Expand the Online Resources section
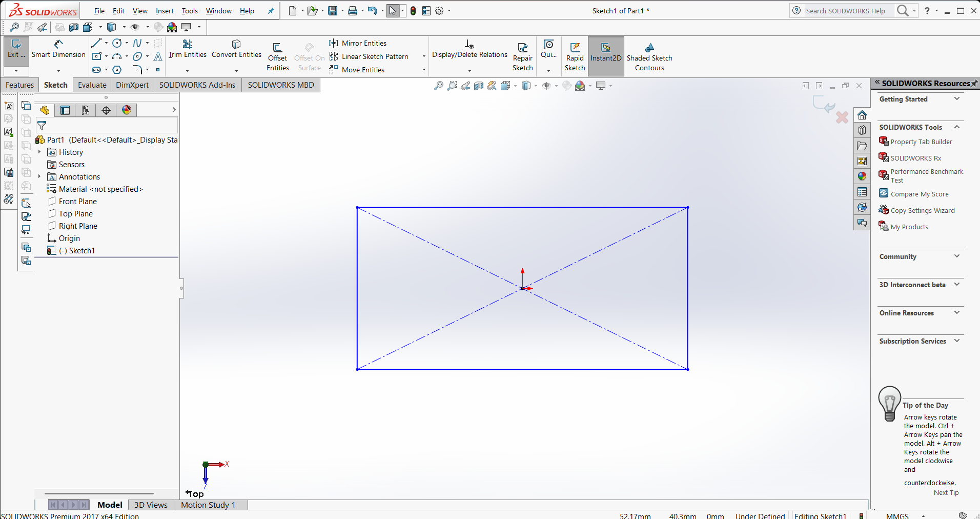Screen dimensions: 980x519 (x=957, y=312)
